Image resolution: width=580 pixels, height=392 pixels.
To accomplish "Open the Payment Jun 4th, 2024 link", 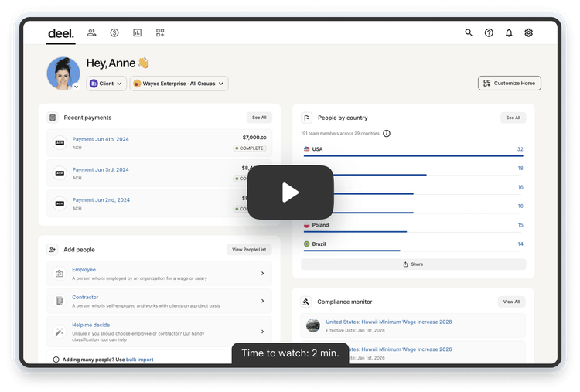I will coord(101,139).
